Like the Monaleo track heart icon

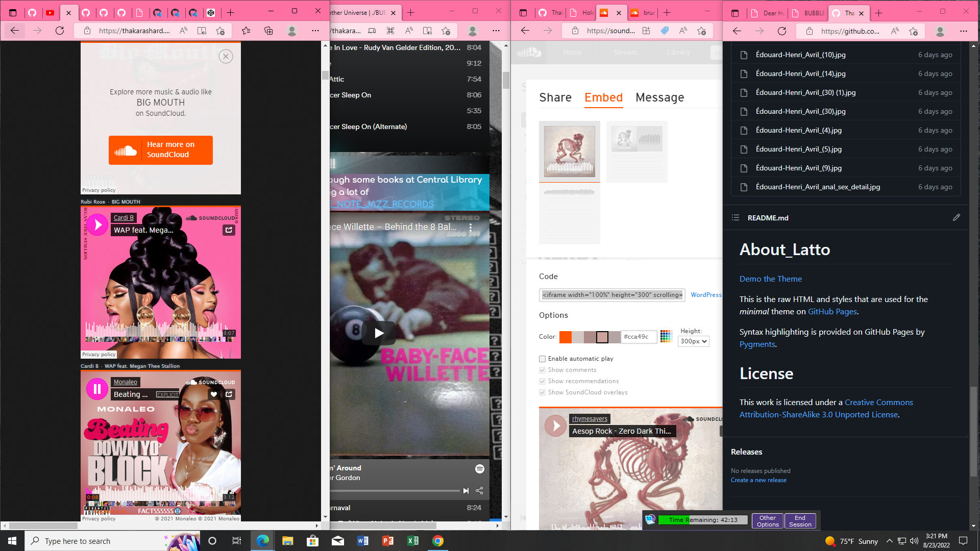pos(214,394)
